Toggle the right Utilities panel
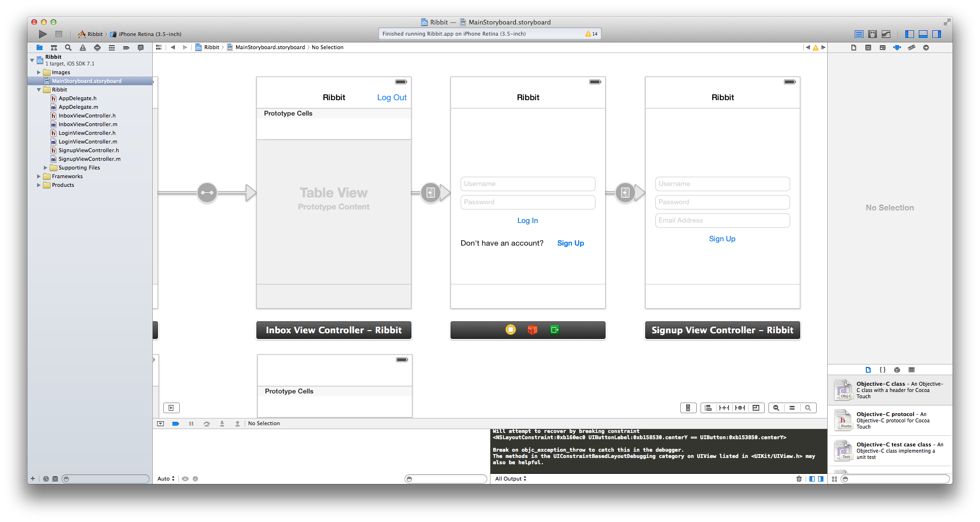Image resolution: width=980 pixels, height=522 pixels. 937,34
